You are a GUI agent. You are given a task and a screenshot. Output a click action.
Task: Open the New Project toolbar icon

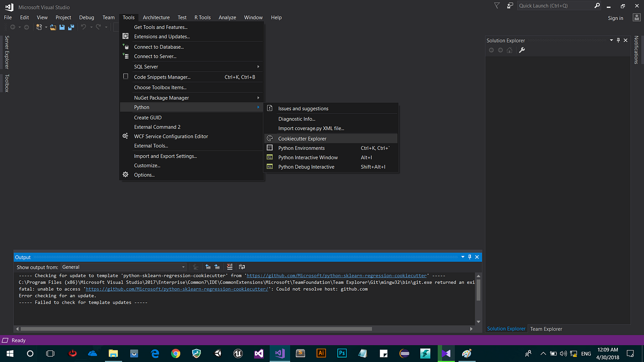coord(39,28)
